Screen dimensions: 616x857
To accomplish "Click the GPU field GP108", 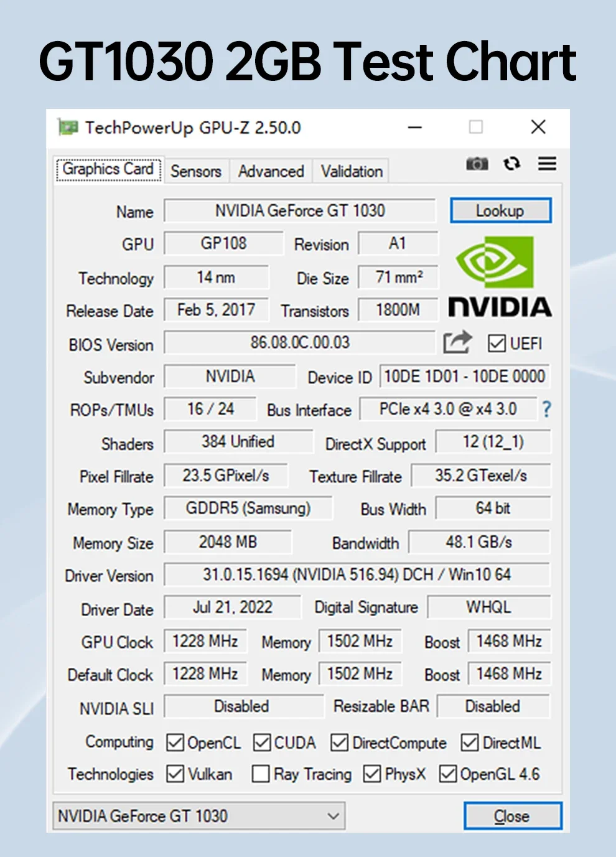I will [x=223, y=243].
